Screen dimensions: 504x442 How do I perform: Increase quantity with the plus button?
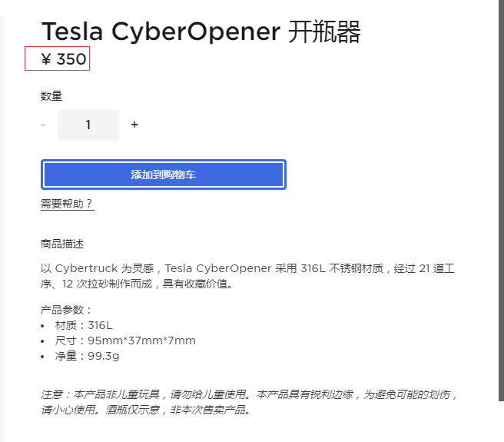[x=134, y=125]
